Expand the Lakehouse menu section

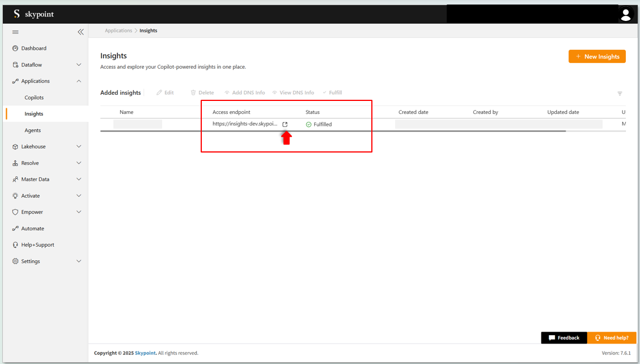pyautogui.click(x=79, y=146)
